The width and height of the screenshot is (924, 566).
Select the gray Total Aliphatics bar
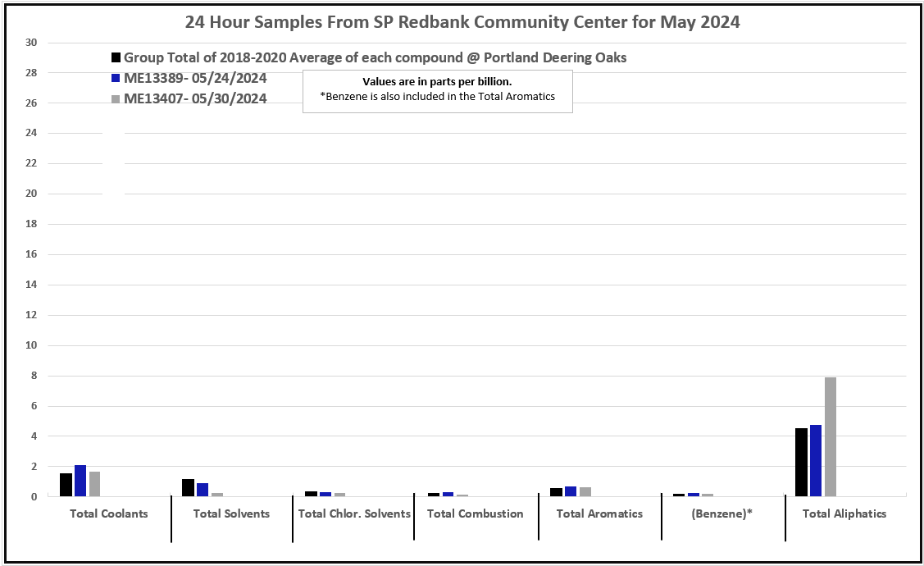point(831,436)
